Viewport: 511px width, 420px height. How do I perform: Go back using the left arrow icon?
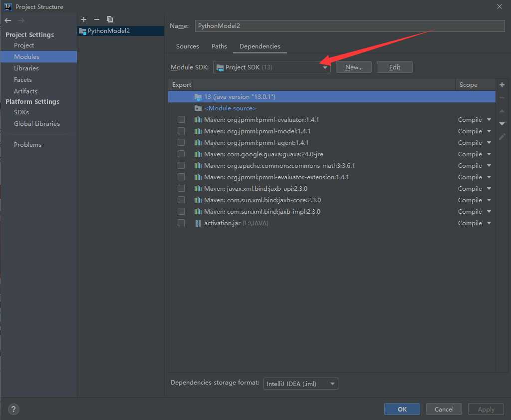click(x=8, y=20)
